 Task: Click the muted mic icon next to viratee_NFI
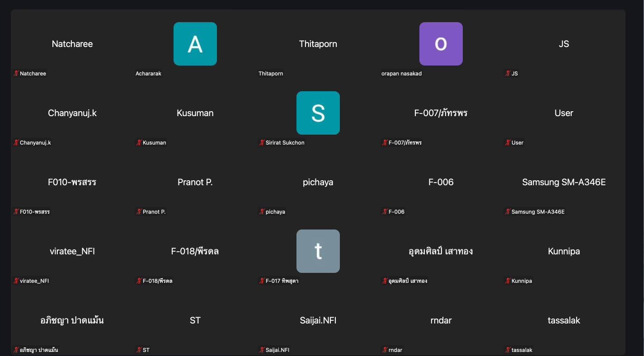click(16, 281)
